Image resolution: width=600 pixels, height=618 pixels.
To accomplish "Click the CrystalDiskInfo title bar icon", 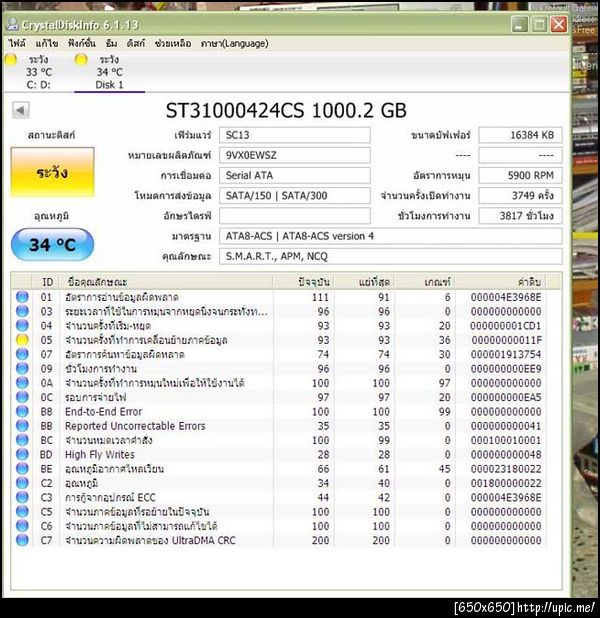I will 12,24.
